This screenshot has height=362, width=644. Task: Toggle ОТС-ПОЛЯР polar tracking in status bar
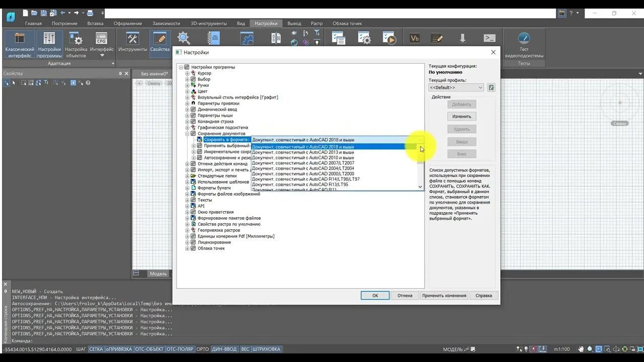180,349
